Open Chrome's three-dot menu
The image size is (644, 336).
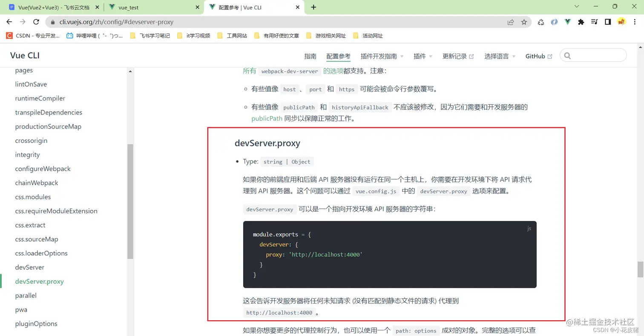(x=635, y=22)
